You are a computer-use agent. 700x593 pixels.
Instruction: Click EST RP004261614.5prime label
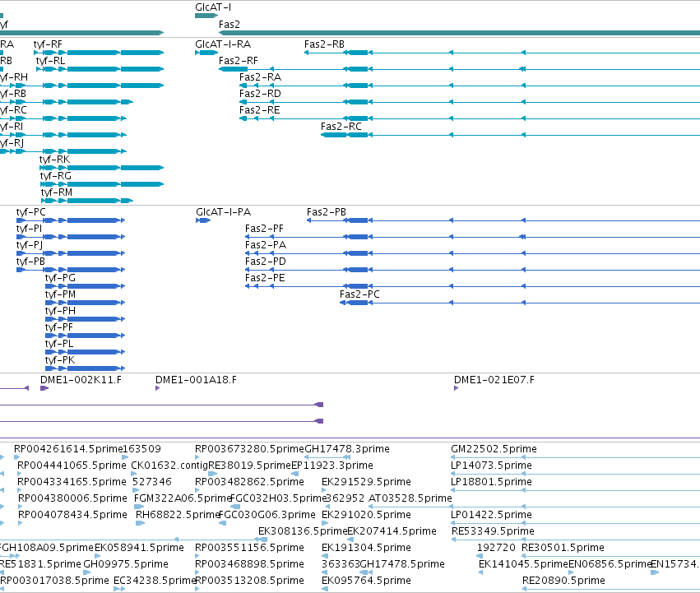point(67,449)
